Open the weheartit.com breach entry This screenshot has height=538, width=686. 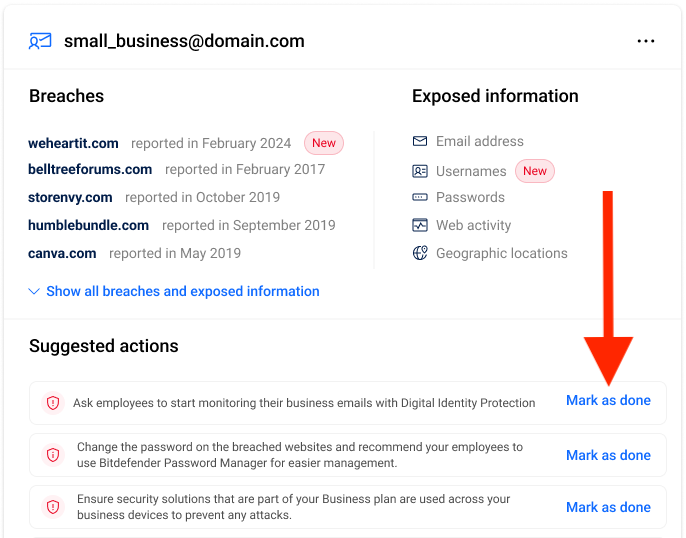pyautogui.click(x=73, y=143)
